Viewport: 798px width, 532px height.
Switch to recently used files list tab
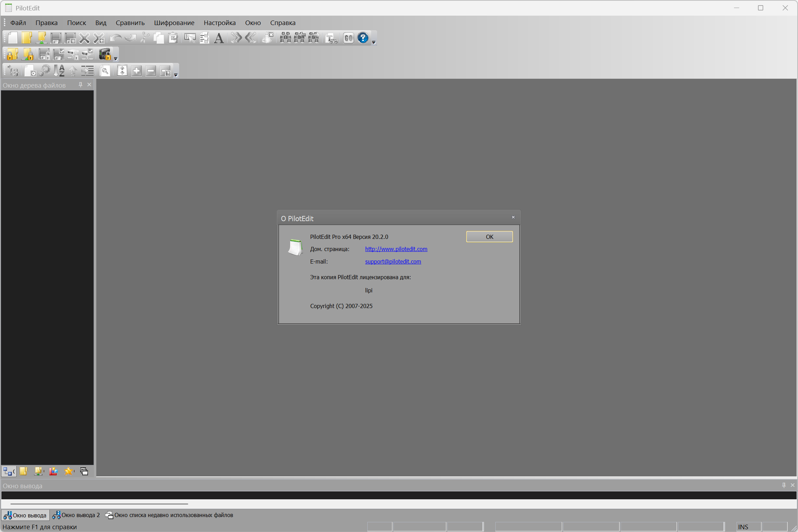click(x=169, y=515)
